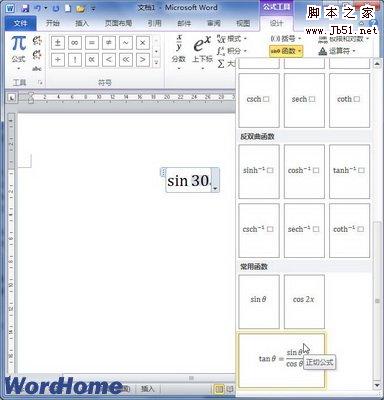Viewport: 384px width, 400px height.
Task: Click the Open folder icon
Action: pyautogui.click(x=80, y=9)
